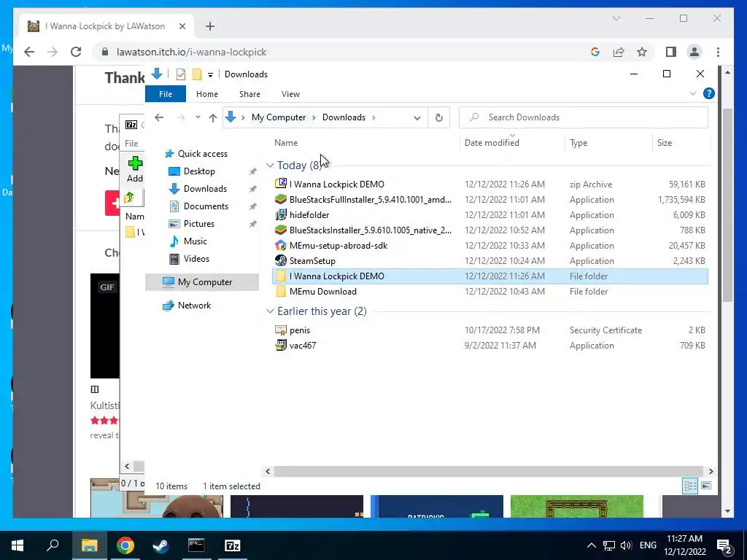Click My Computer in the address breadcrumb
Viewport: 747px width, 560px height.
click(279, 117)
